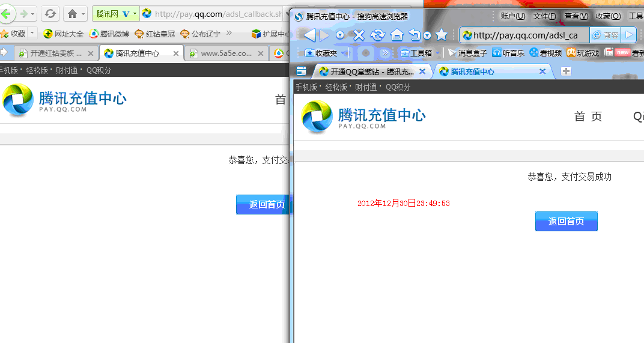Click 财付通 link in Sogou window

[365, 87]
